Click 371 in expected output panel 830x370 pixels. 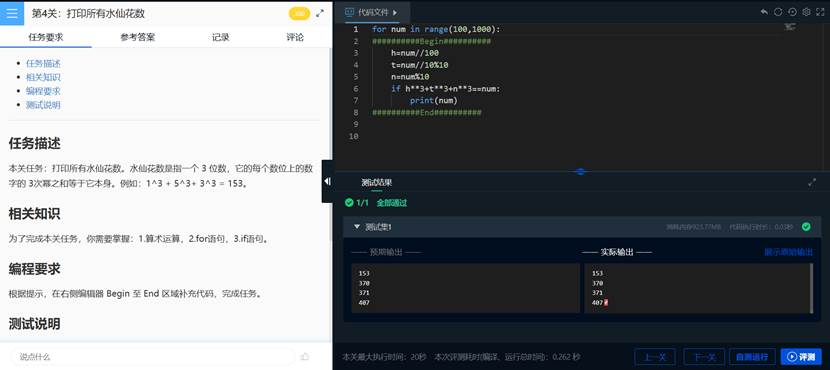364,293
